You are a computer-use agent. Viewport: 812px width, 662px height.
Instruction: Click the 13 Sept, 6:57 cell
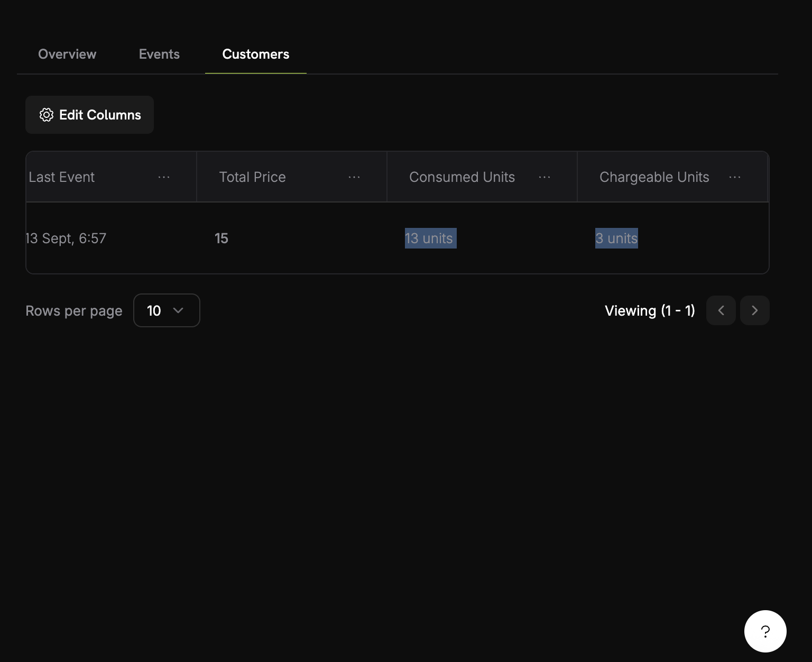(x=66, y=238)
